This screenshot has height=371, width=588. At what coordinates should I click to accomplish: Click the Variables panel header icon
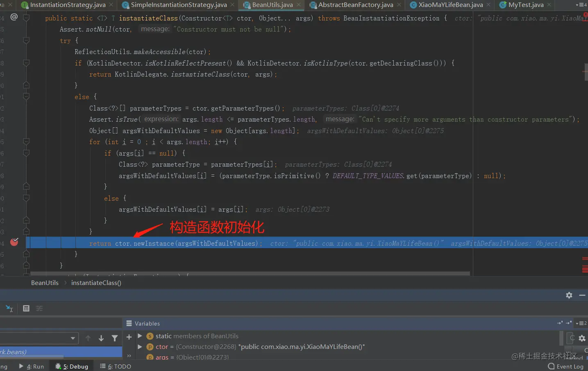(129, 323)
